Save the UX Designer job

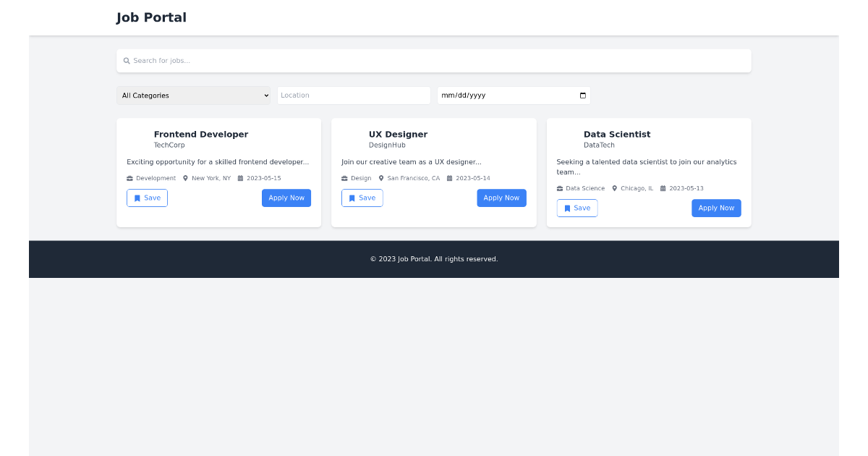(x=362, y=198)
